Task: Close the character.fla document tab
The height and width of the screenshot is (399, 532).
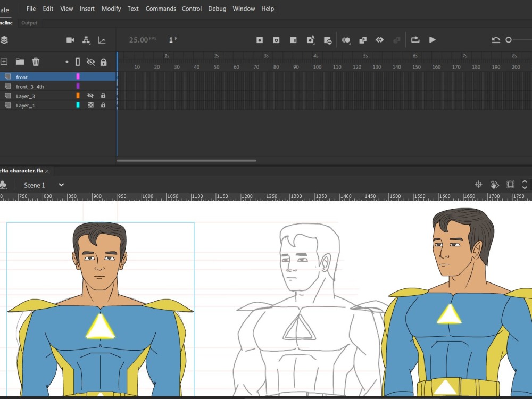Action: tap(47, 171)
